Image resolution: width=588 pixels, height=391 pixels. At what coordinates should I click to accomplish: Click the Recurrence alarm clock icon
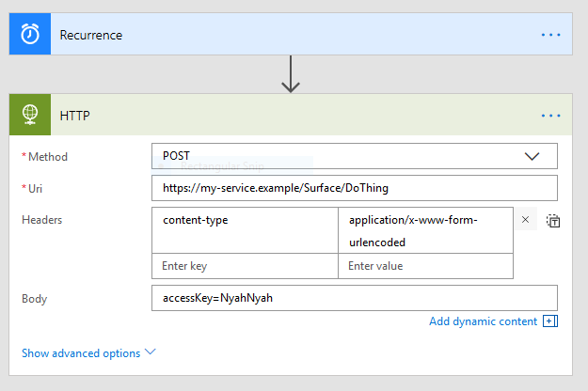click(30, 34)
